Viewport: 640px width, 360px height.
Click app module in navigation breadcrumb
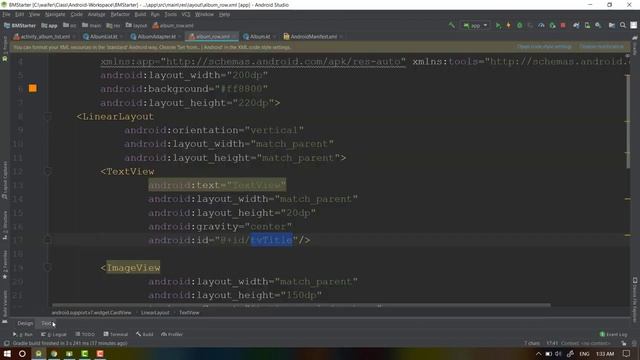pyautogui.click(x=49, y=25)
